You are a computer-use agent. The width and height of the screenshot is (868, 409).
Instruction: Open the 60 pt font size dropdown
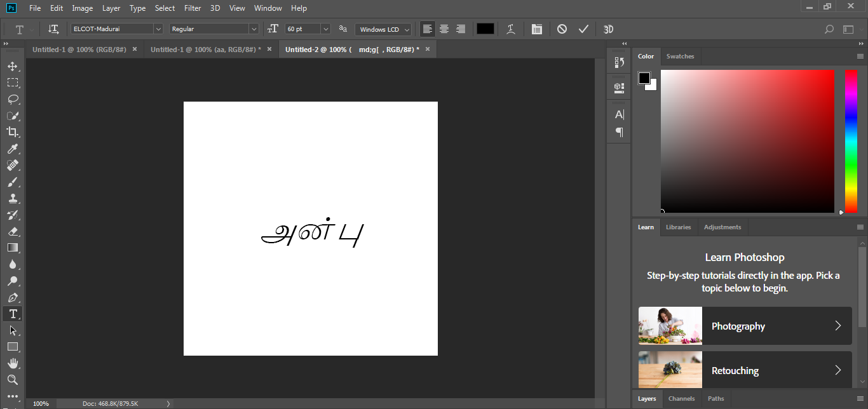pyautogui.click(x=326, y=29)
